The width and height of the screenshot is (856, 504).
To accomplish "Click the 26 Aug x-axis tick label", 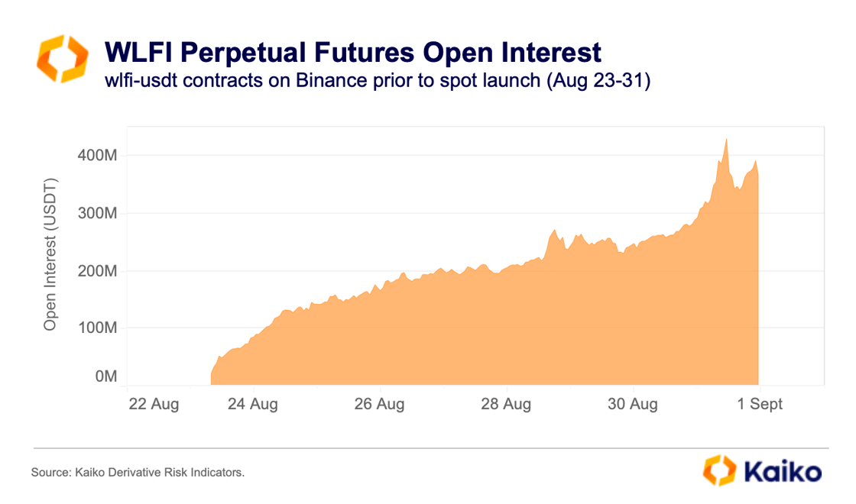I will (x=379, y=404).
